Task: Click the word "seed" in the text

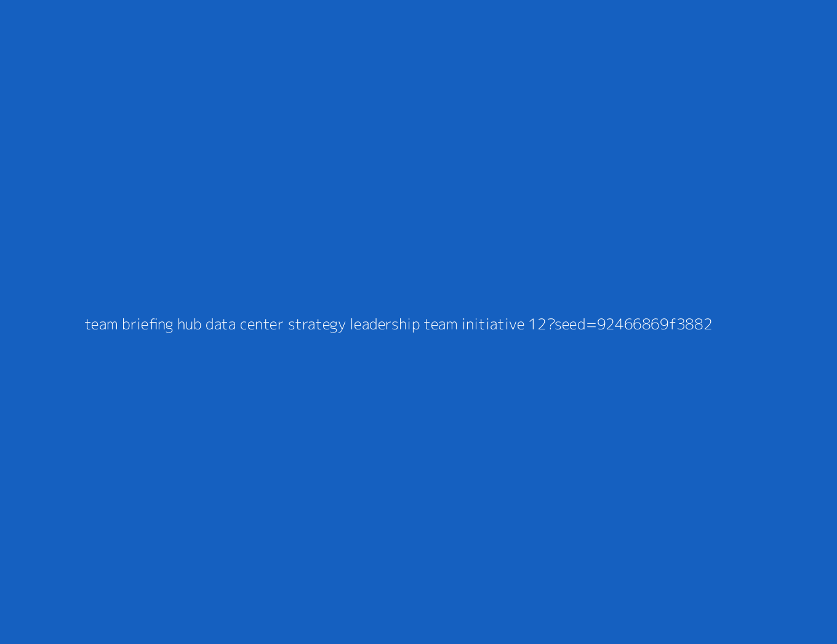Action: click(x=570, y=324)
